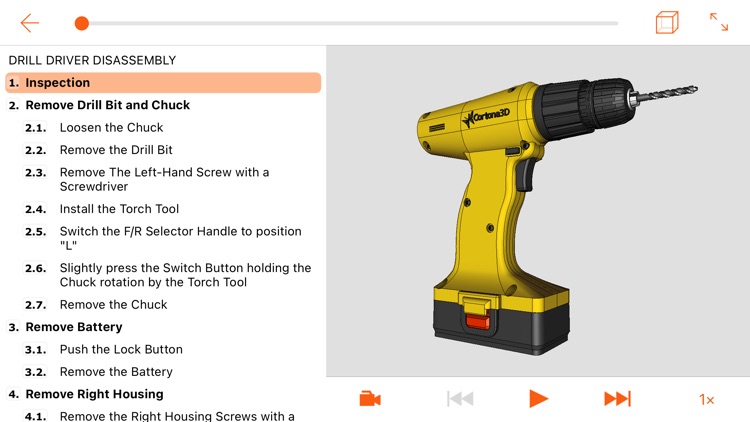Skip to the next step

click(x=618, y=399)
